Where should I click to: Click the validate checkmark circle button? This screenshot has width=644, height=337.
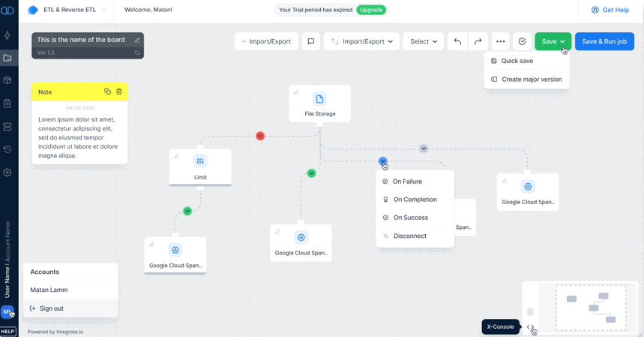pos(523,41)
